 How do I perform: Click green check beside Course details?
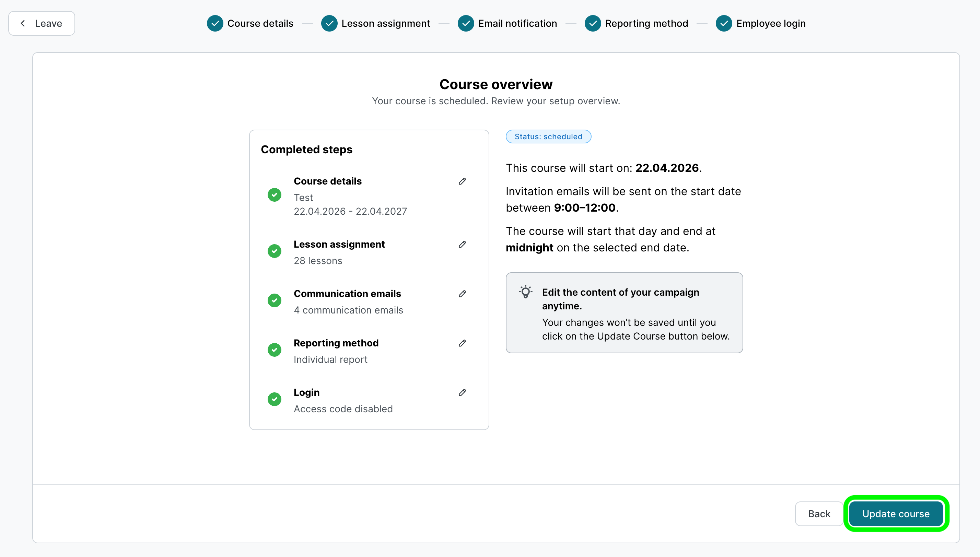(x=274, y=195)
